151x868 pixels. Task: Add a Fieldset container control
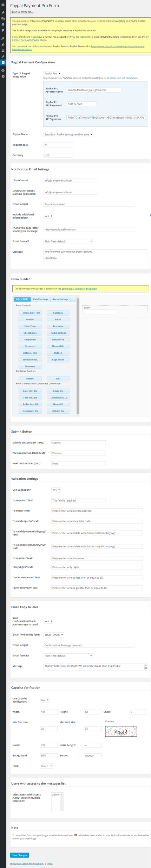[30, 379]
